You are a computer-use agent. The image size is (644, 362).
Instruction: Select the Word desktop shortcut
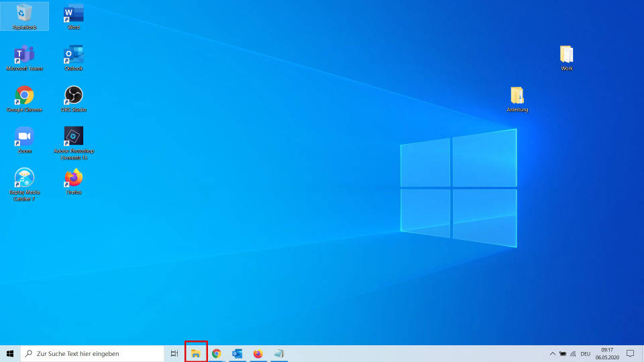(73, 13)
